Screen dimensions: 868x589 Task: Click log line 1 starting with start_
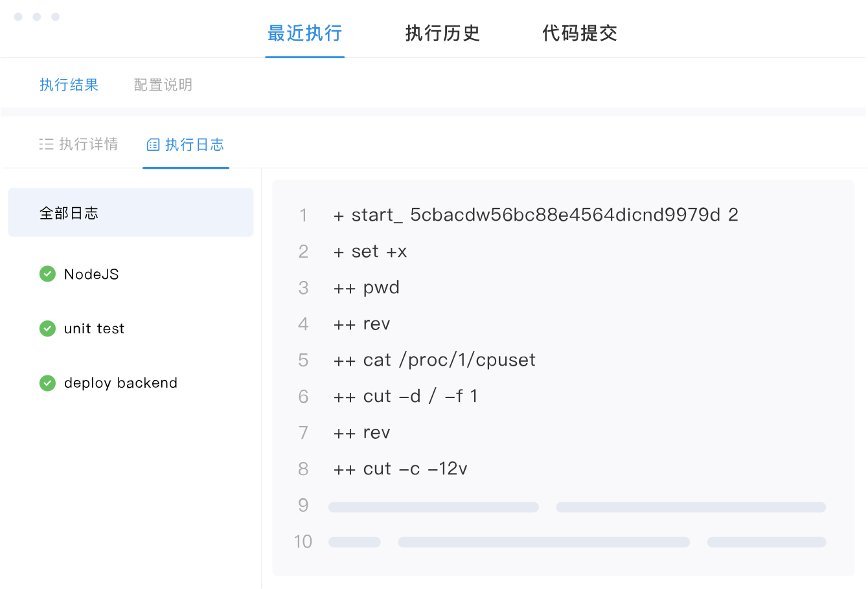pos(535,215)
